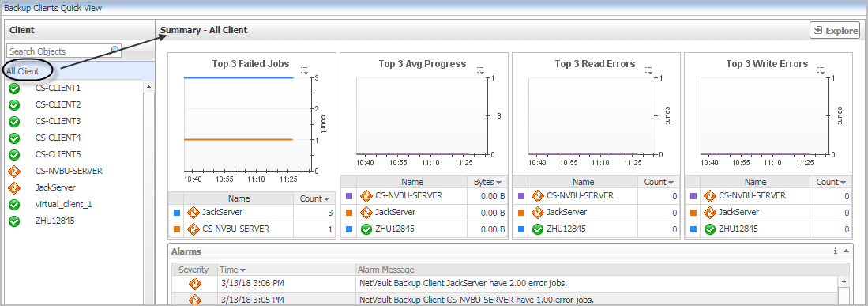
Task: Collapse the Alarms panel with the arrow
Action: (845, 251)
